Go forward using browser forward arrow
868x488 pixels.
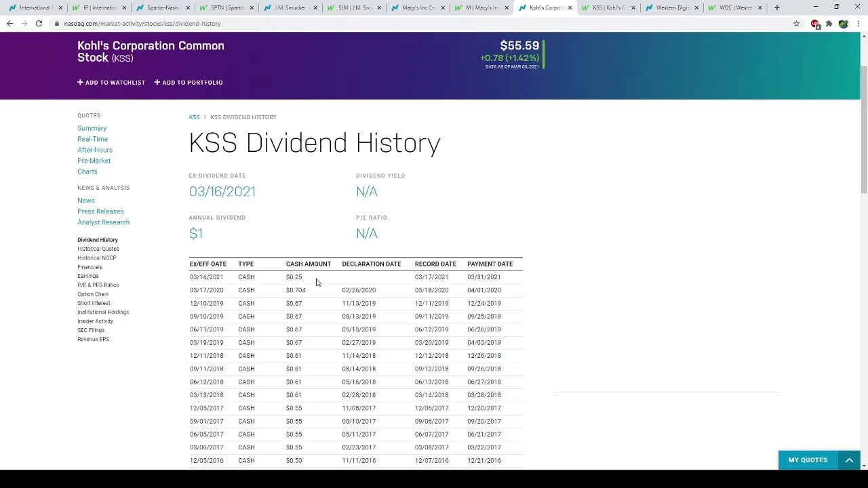[24, 23]
